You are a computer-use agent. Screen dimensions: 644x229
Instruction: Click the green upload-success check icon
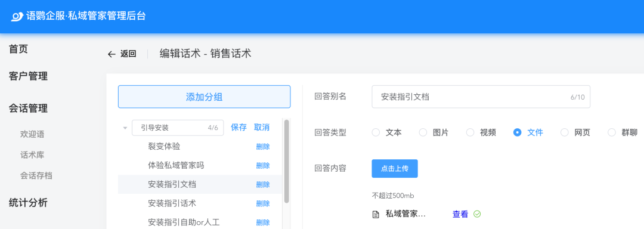tap(477, 214)
